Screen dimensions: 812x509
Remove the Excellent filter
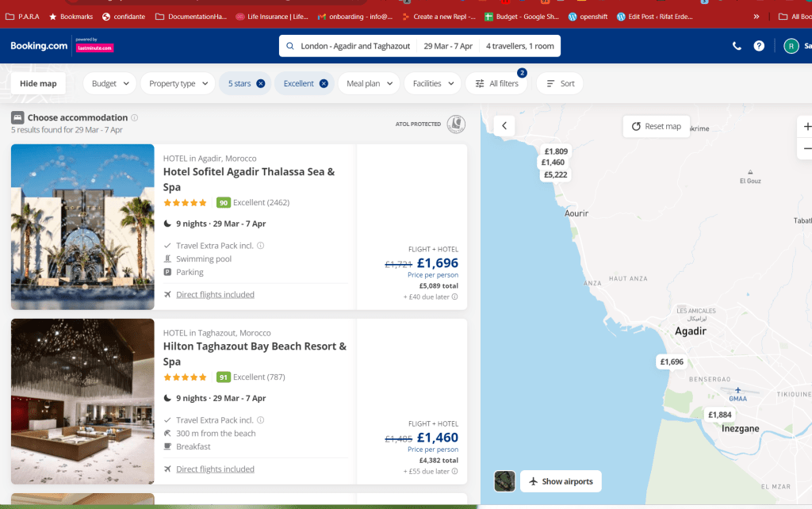pyautogui.click(x=324, y=83)
